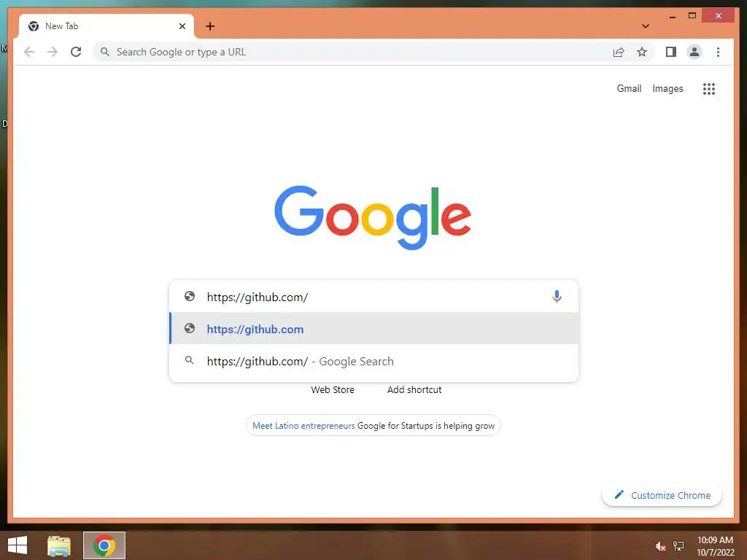Click the Chrome taskbar icon

point(104,545)
